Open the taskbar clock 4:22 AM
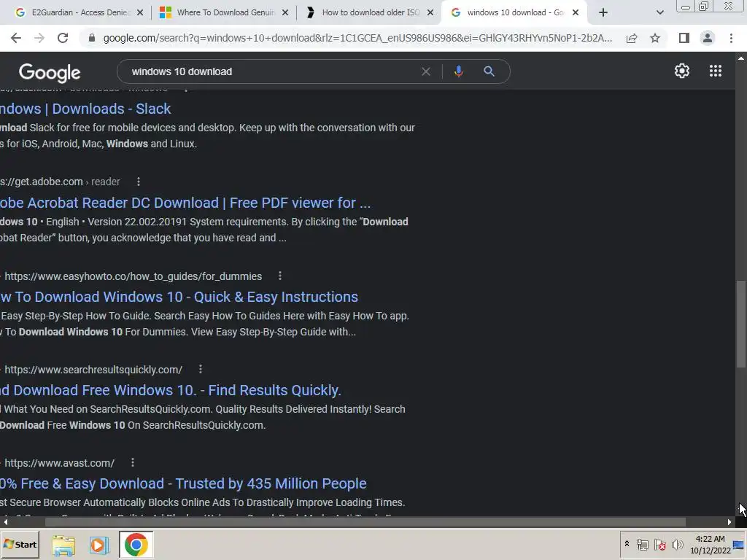This screenshot has width=747, height=560. coord(710,545)
